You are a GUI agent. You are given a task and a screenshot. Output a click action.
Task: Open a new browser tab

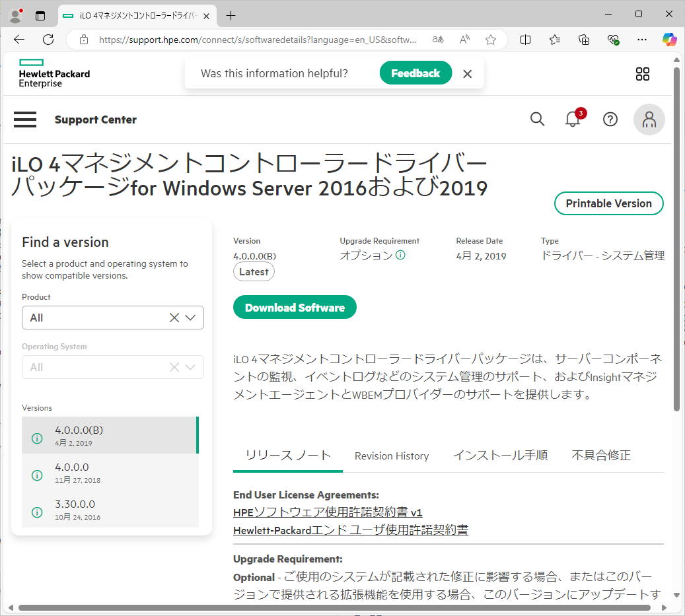[231, 16]
